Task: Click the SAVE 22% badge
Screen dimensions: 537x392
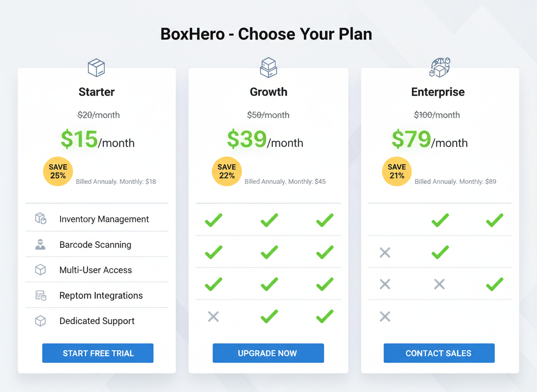Action: coord(226,171)
